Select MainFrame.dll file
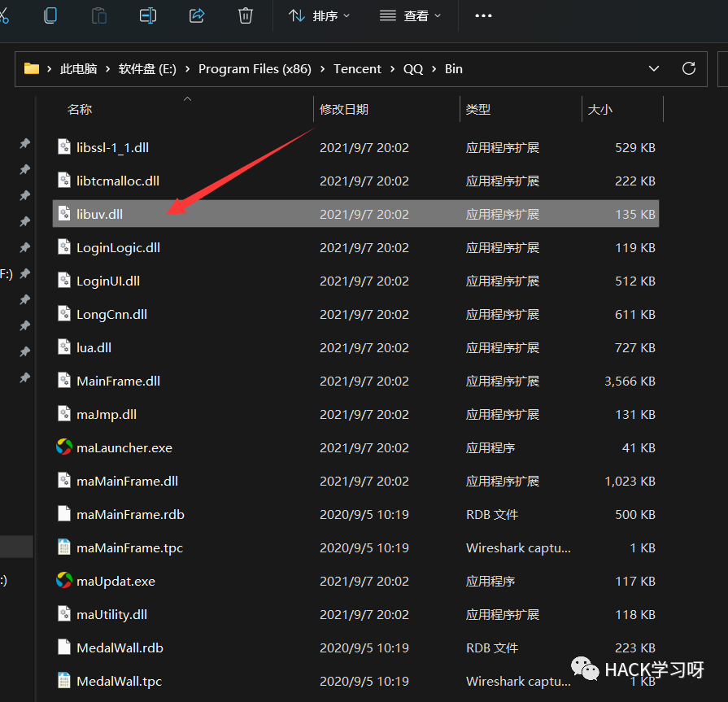Screen dimensions: 728x702 click(355, 382)
